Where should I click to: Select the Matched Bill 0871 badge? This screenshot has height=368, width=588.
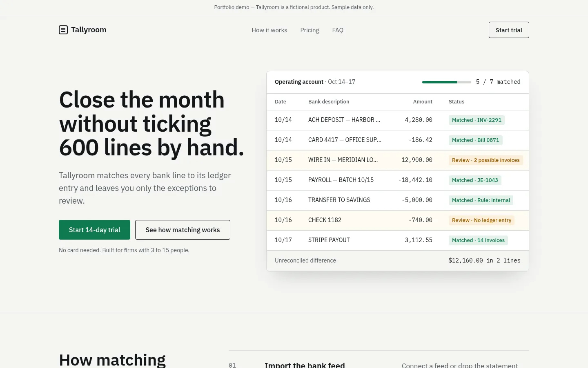(475, 140)
